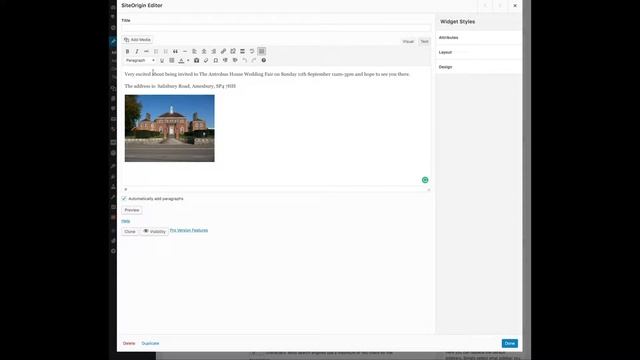Open the Help link
Image resolution: width=640 pixels, height=360 pixels.
point(126,221)
